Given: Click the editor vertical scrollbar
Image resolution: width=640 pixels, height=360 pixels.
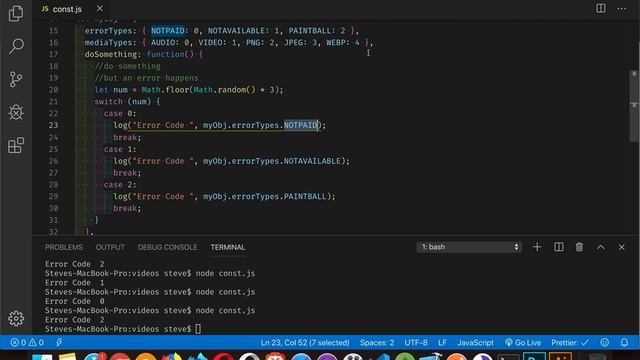Looking at the screenshot, I should coord(634,106).
